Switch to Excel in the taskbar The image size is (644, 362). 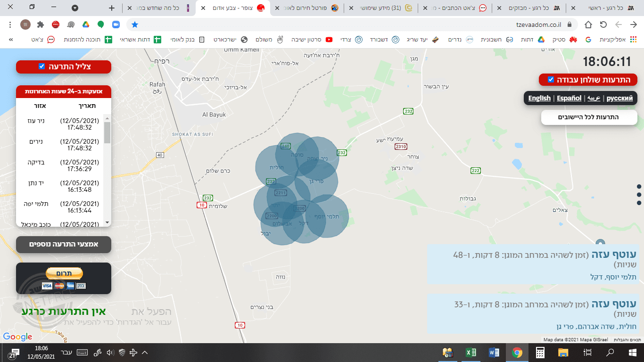click(471, 353)
